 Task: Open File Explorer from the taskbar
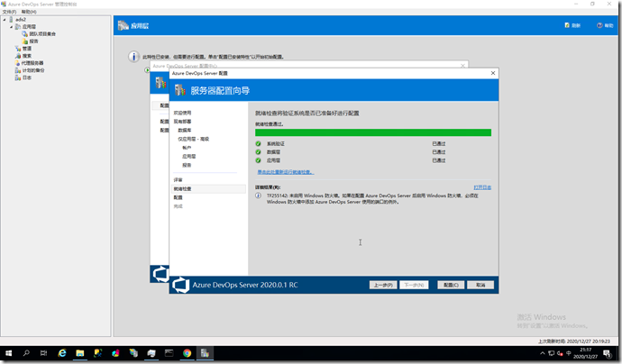[80, 353]
